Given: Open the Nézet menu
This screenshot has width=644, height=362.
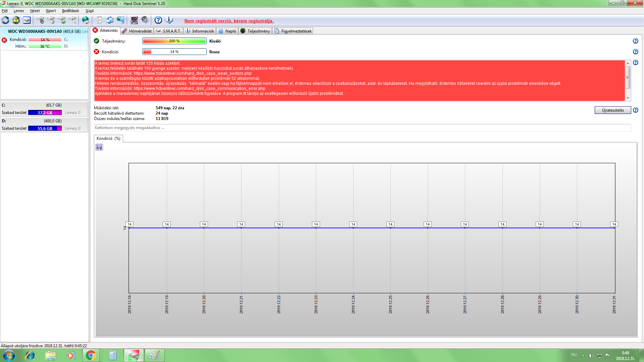Looking at the screenshot, I should pos(35,11).
